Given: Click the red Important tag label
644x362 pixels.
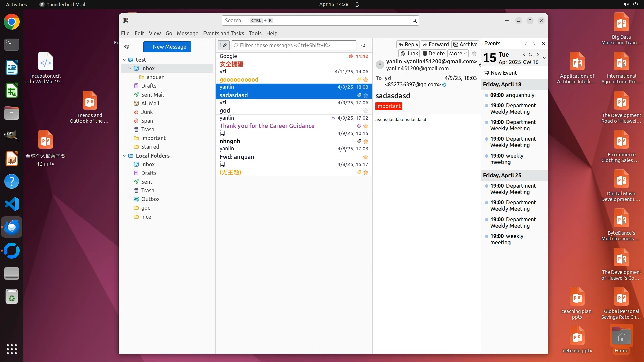Looking at the screenshot, I should [x=388, y=106].
